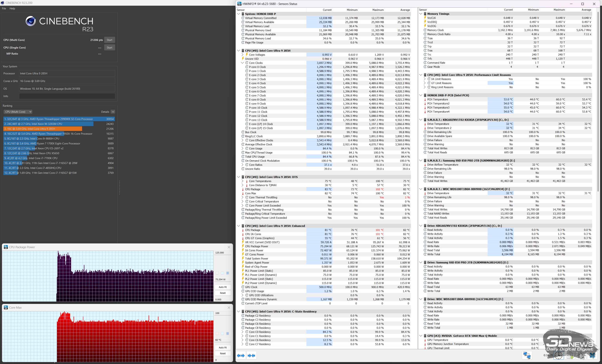Click Auto Fit in Core Max graph

[223, 347]
